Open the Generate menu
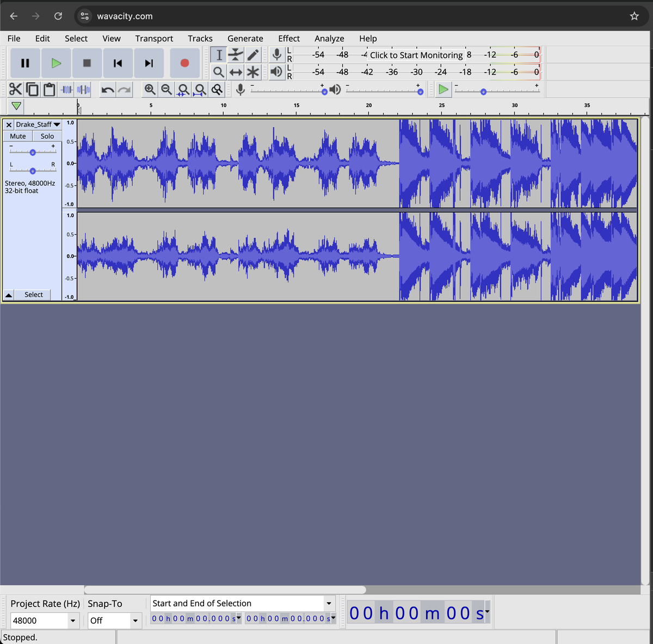 pos(245,38)
